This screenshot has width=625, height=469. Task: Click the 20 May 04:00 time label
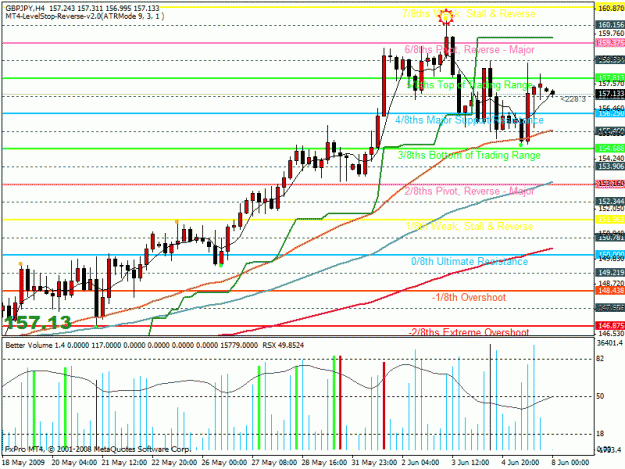74,463
